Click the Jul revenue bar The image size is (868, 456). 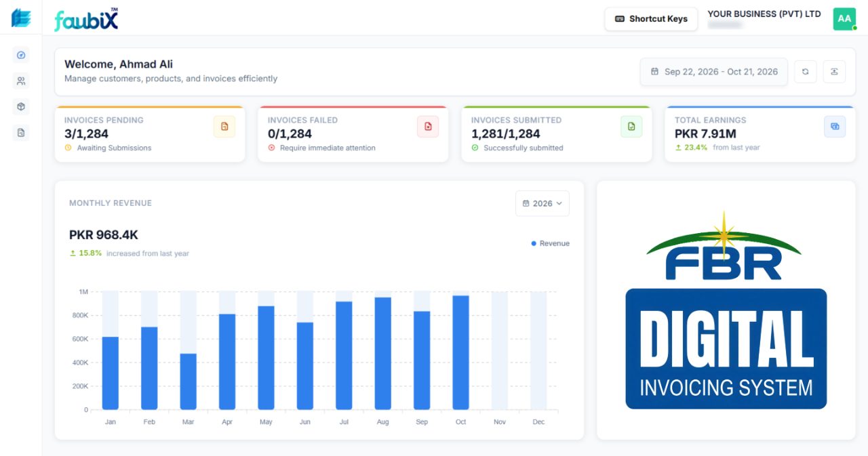point(344,356)
